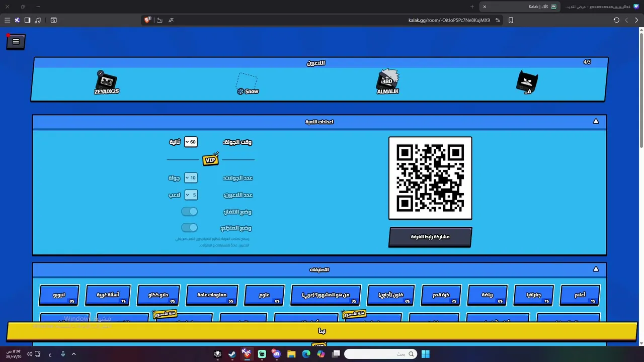Click the Windows taskbar search box
The image size is (644, 362).
381,354
